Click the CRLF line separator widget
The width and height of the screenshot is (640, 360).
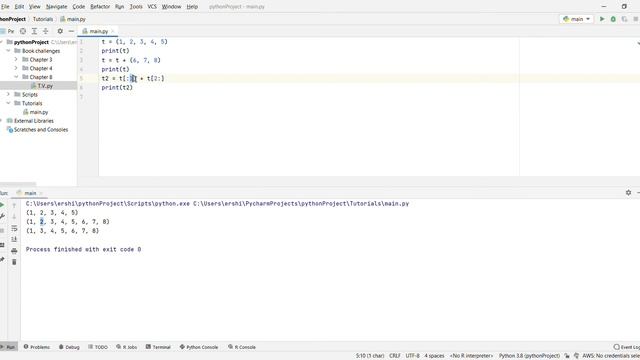pos(395,356)
